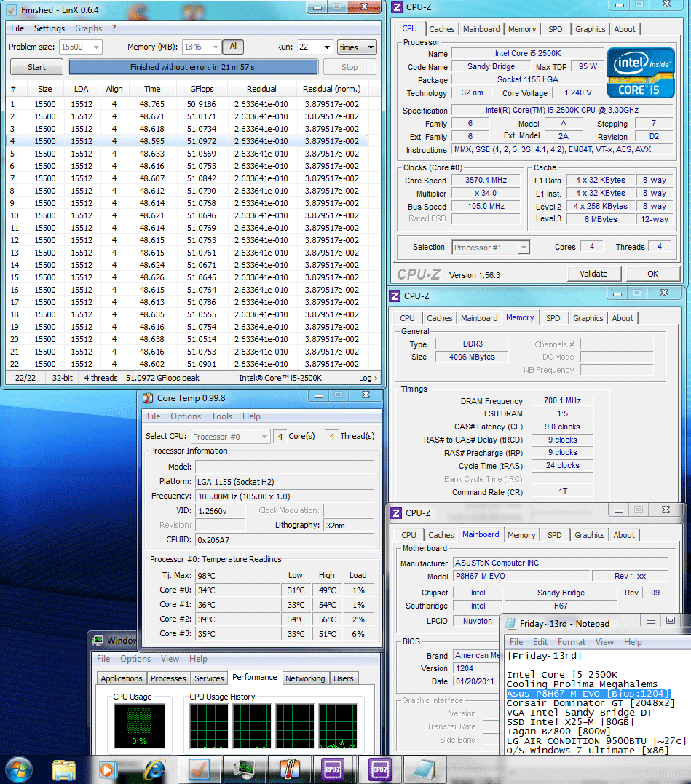
Task: Open the Tools menu in Core Temp
Action: click(221, 416)
